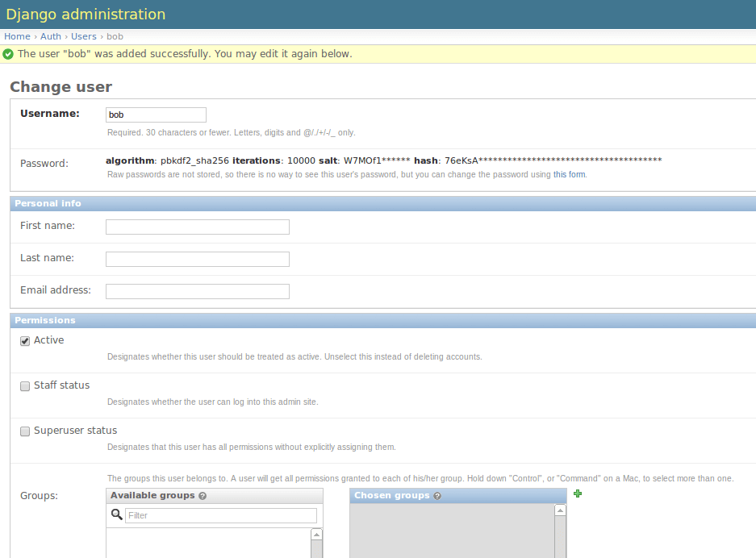This screenshot has height=558, width=756.
Task: Click Available groups list scroll-up arrow
Action: pyautogui.click(x=317, y=535)
